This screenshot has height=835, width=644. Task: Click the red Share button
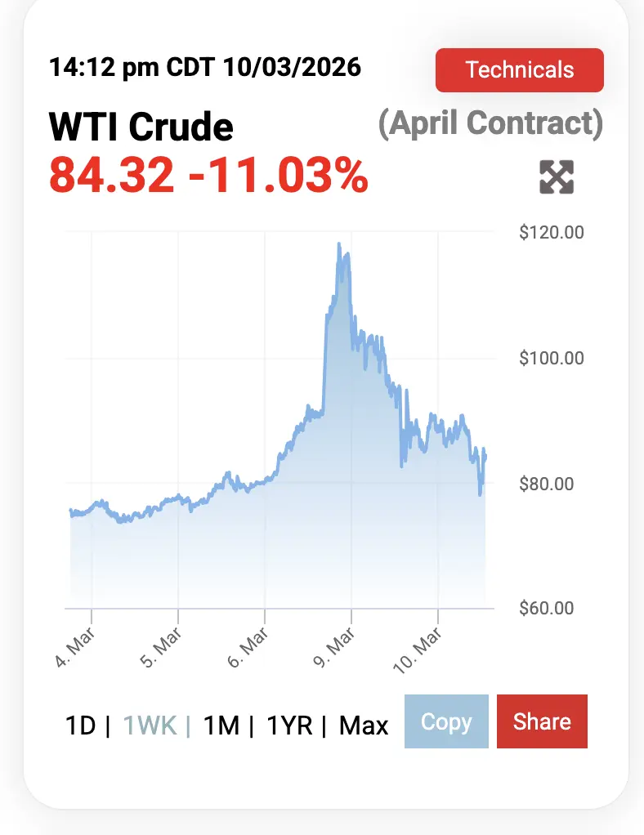coord(542,721)
